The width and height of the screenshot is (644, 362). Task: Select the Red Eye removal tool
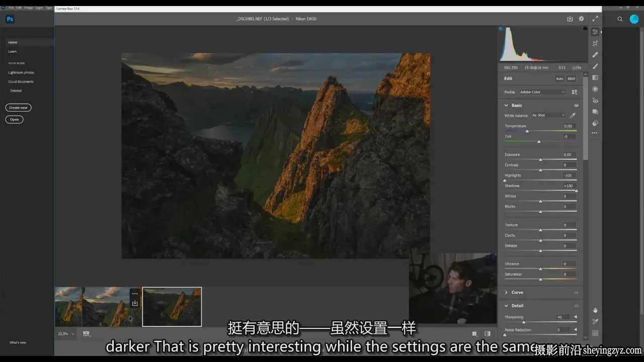(595, 101)
